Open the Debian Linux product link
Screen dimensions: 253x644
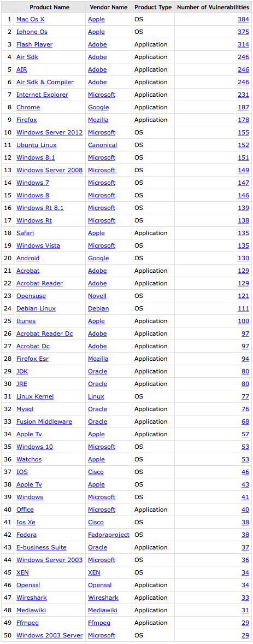click(x=36, y=308)
